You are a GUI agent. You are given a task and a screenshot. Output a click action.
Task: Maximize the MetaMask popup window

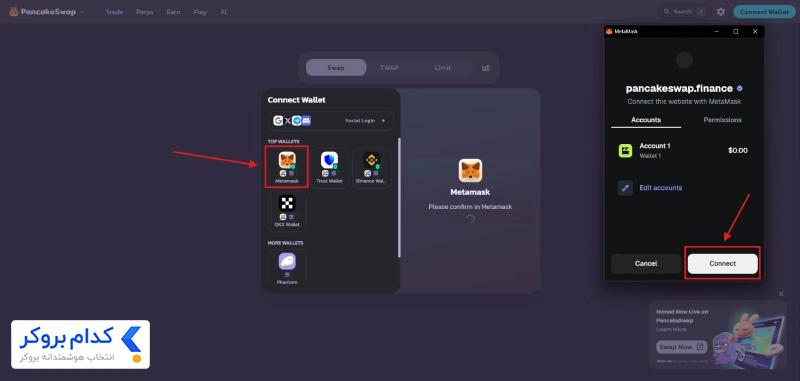pos(736,32)
